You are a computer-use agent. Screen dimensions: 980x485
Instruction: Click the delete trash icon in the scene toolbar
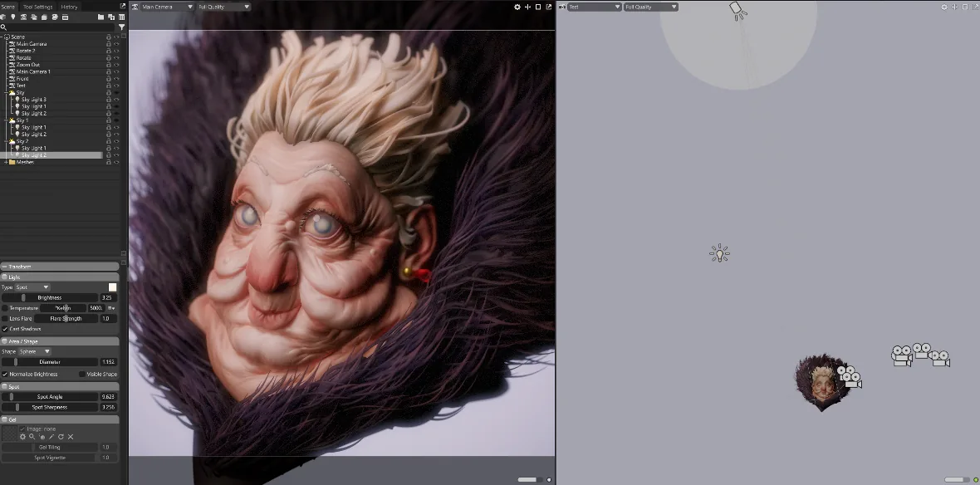(x=122, y=17)
